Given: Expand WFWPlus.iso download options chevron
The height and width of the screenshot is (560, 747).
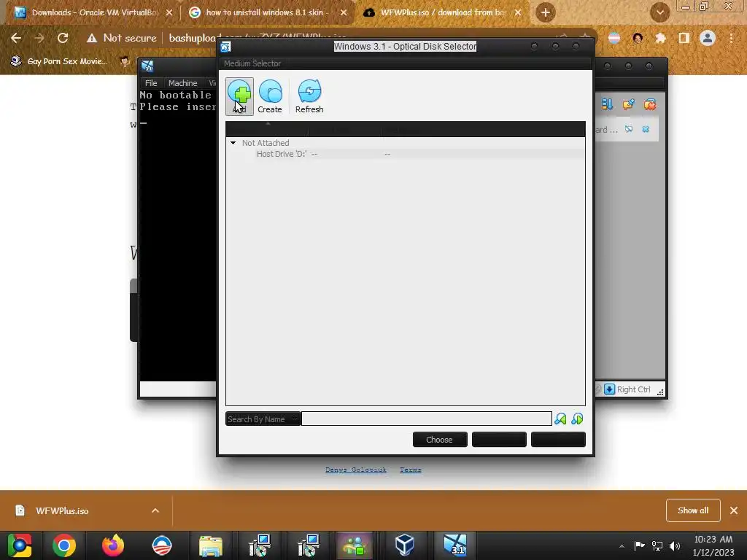Looking at the screenshot, I should pyautogui.click(x=155, y=510).
